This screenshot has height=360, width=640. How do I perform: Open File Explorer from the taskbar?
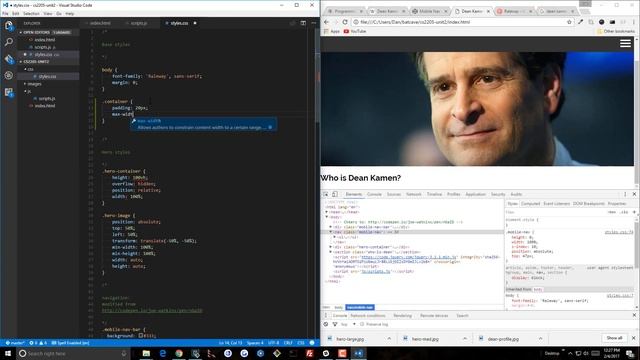(146, 353)
